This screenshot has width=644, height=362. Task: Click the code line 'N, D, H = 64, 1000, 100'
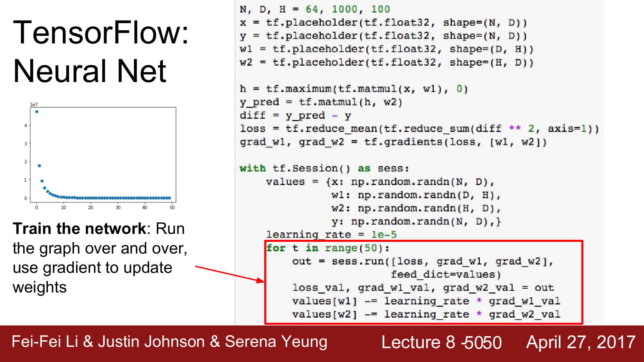(315, 9)
